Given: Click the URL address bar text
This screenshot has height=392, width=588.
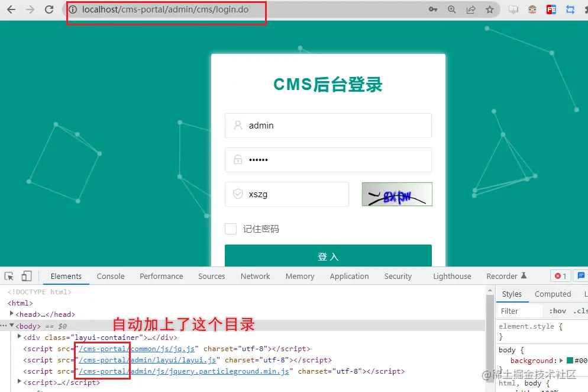Looking at the screenshot, I should click(x=166, y=9).
